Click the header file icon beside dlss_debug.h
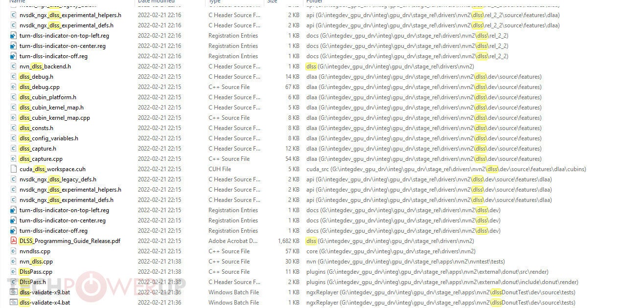This screenshot has width=644, height=308. 14,77
